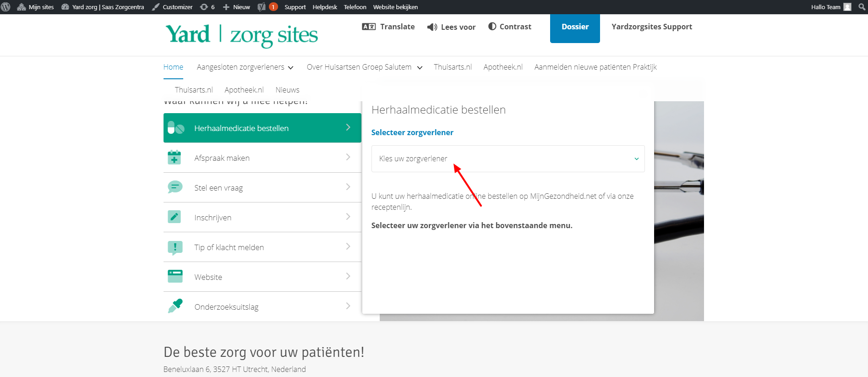Click the speech bubble icon for Stel een vraag

click(x=175, y=187)
